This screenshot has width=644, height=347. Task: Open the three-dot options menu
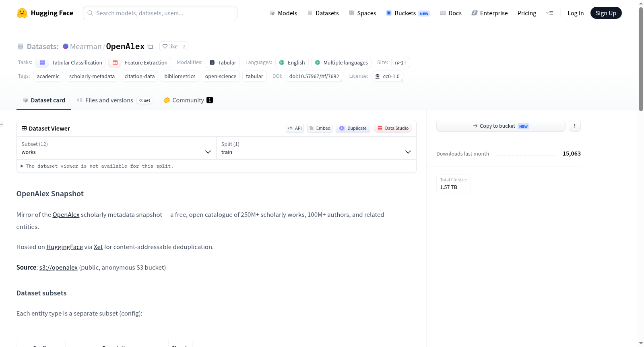point(574,126)
